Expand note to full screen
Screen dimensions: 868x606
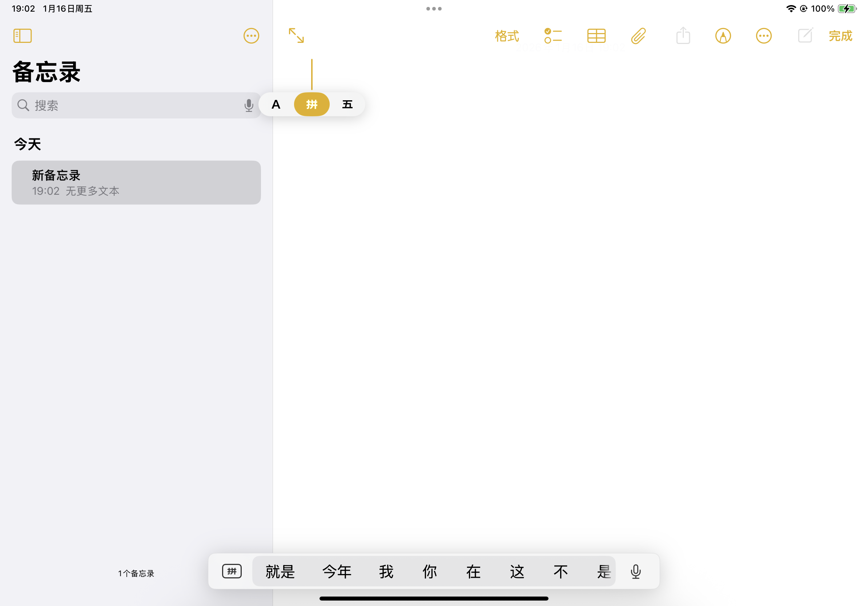point(296,36)
